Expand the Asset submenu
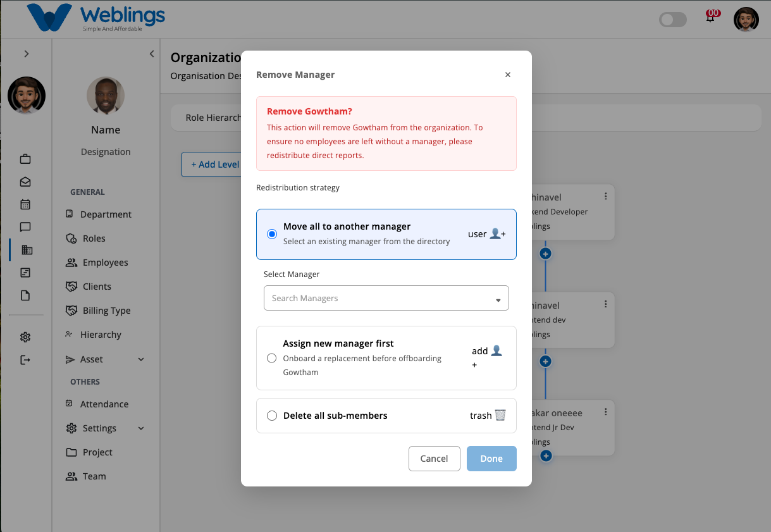771x532 pixels. click(x=141, y=359)
